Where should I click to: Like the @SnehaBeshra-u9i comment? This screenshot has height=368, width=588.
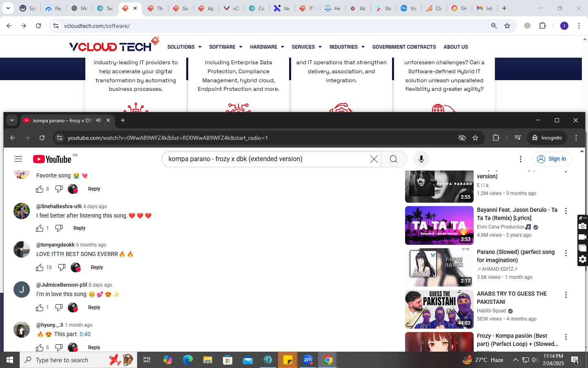pyautogui.click(x=40, y=228)
